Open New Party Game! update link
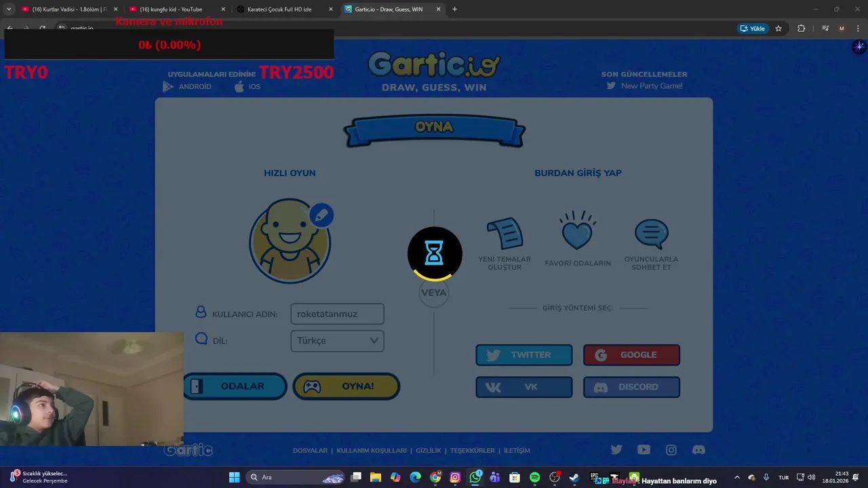 (x=644, y=86)
